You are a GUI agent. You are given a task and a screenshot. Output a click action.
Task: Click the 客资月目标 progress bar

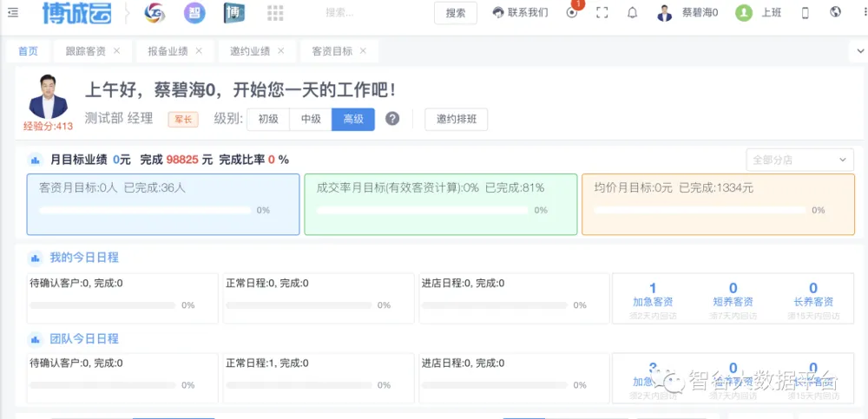[145, 210]
